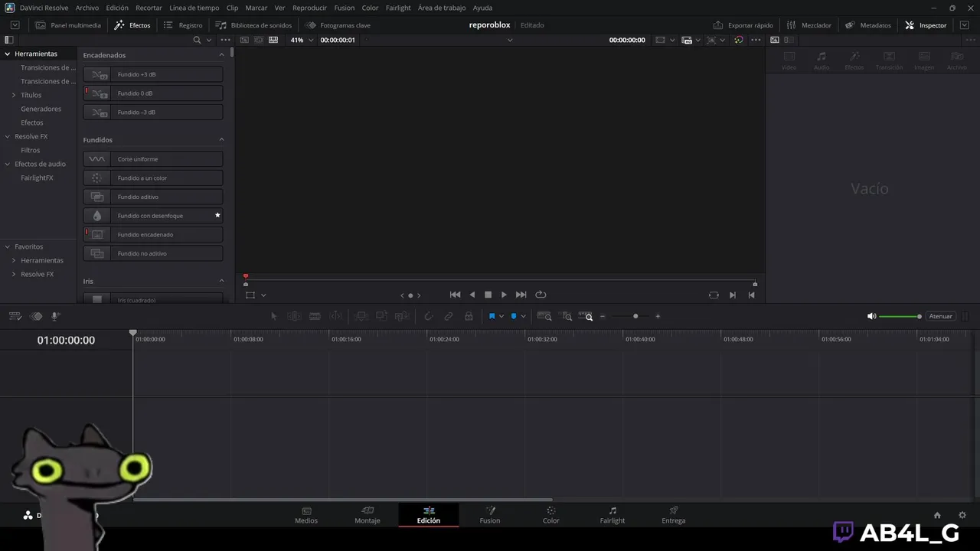Click the bypass color grades icon
980x551 pixels.
738,40
